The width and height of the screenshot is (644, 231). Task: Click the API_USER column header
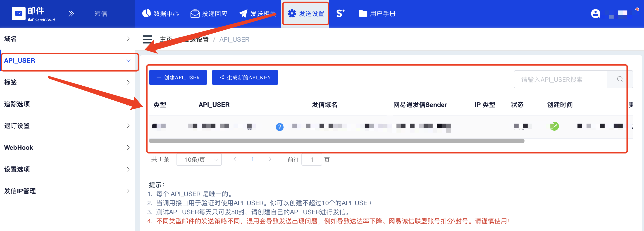(214, 105)
